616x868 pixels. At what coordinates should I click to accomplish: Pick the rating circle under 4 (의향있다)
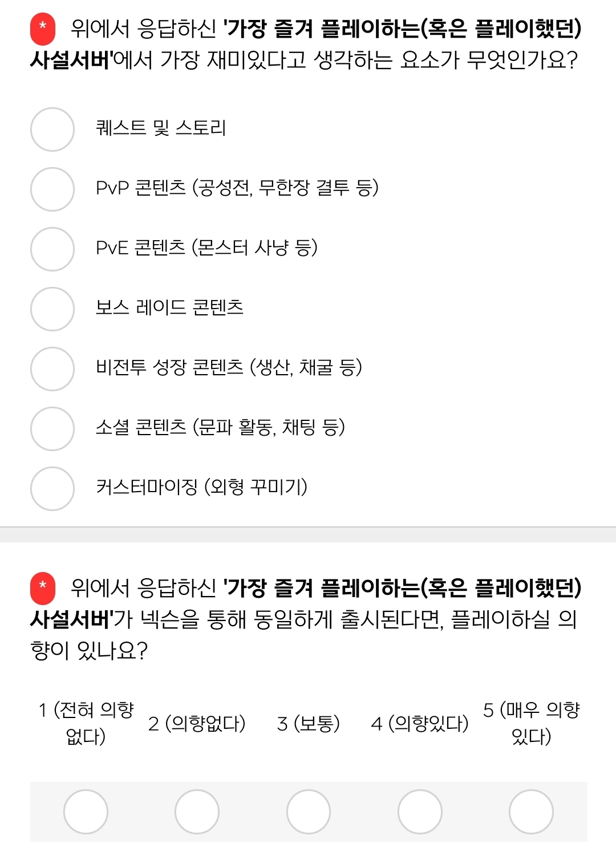tap(420, 812)
